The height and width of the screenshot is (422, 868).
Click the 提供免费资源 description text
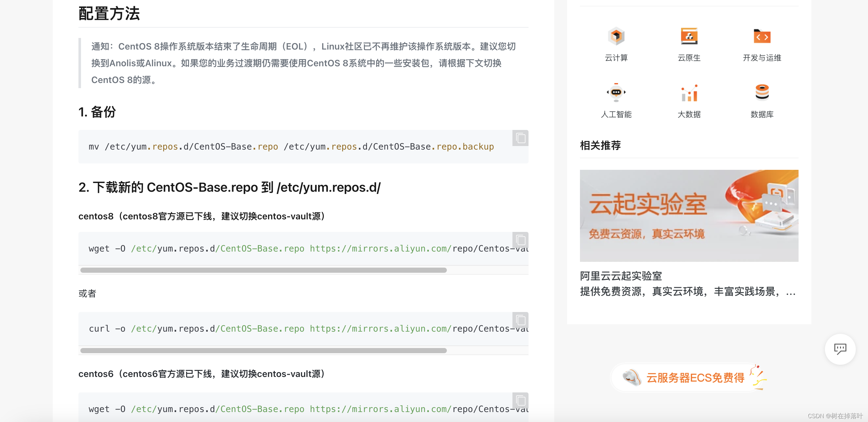tap(688, 291)
